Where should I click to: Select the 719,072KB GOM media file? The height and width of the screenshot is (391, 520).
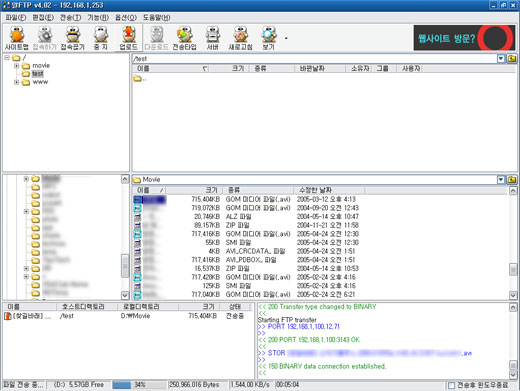click(245, 208)
